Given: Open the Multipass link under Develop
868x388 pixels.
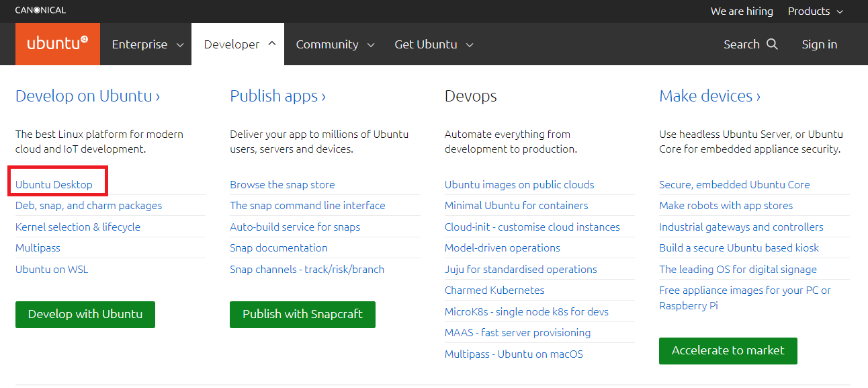Looking at the screenshot, I should (38, 247).
